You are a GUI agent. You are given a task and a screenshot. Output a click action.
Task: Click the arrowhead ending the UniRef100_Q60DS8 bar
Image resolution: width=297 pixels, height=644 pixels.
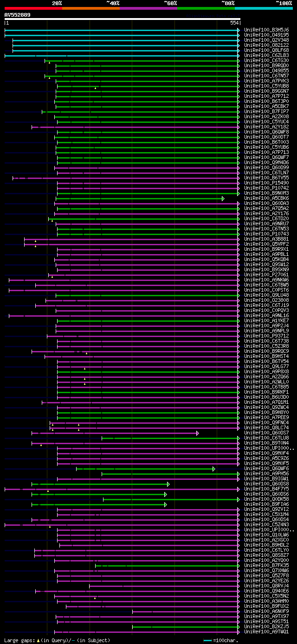[168, 484]
